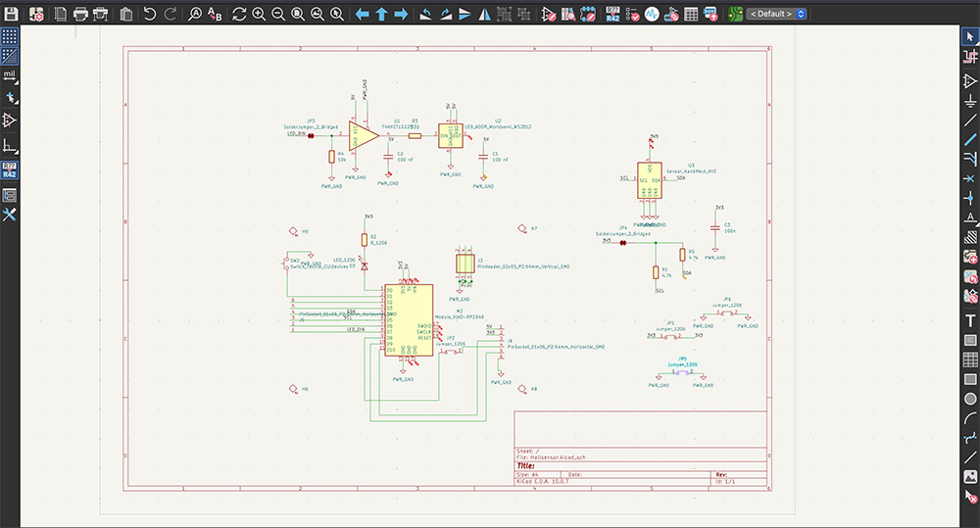
Task: Zoom to fit objects
Action: click(x=318, y=14)
